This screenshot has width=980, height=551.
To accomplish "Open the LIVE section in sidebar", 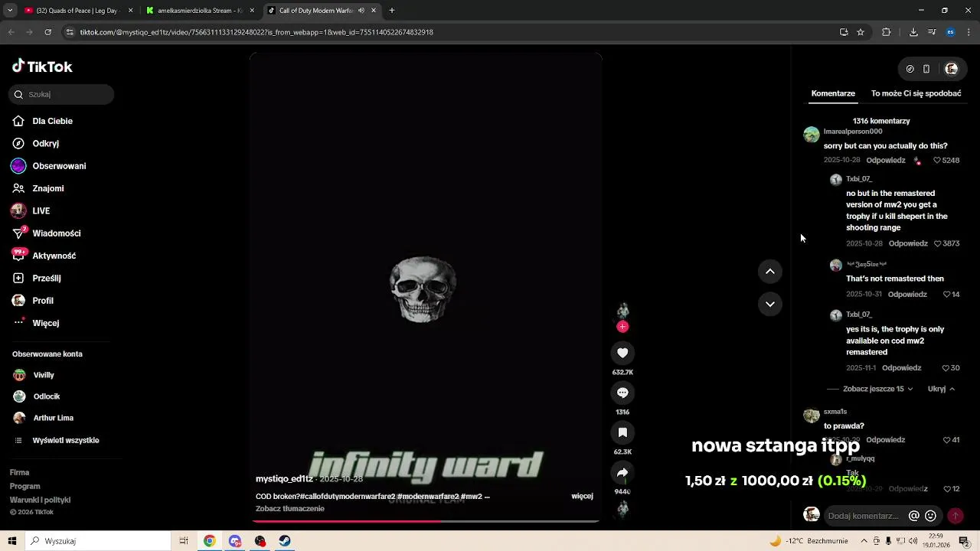I will pyautogui.click(x=31, y=210).
